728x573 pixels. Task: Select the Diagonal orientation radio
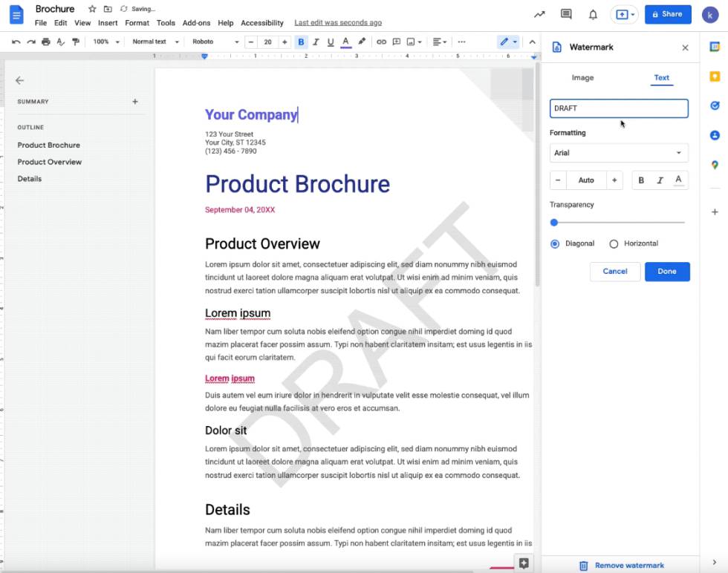click(555, 243)
